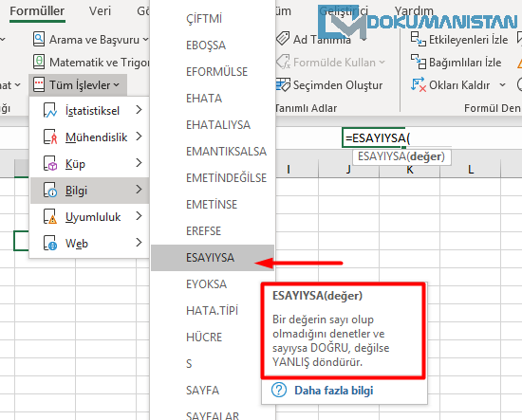Switch to the Veri ribbon tab
This screenshot has width=522, height=420.
coord(100,11)
